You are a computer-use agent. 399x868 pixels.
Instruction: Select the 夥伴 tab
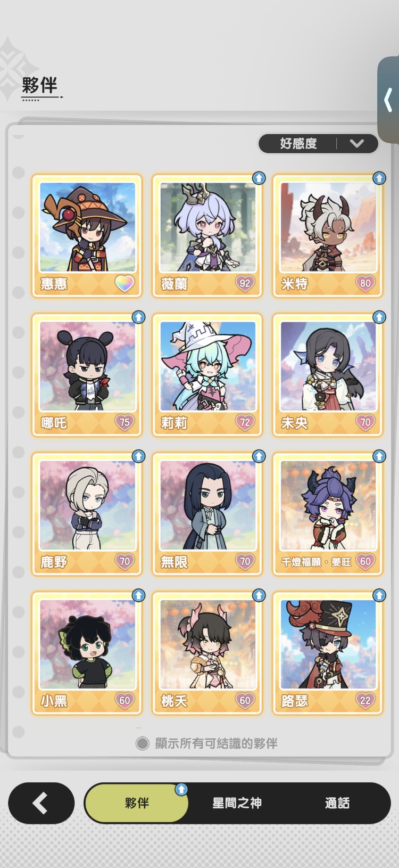[137, 803]
